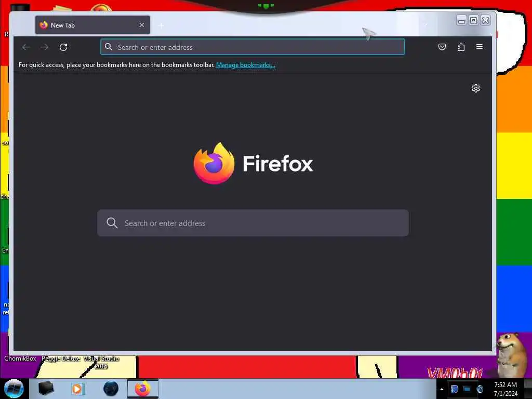Viewport: 532px width, 399px height.
Task: Go forward with the forward arrow
Action: 45,47
